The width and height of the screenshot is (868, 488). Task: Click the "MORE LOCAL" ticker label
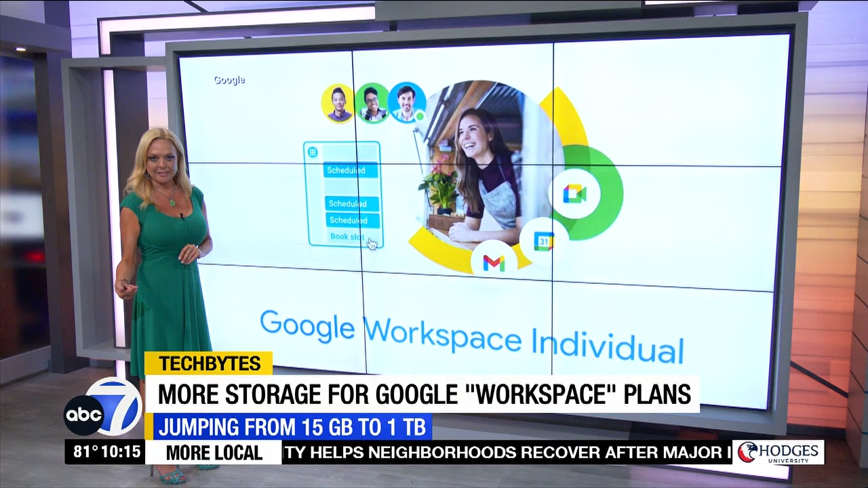[214, 453]
